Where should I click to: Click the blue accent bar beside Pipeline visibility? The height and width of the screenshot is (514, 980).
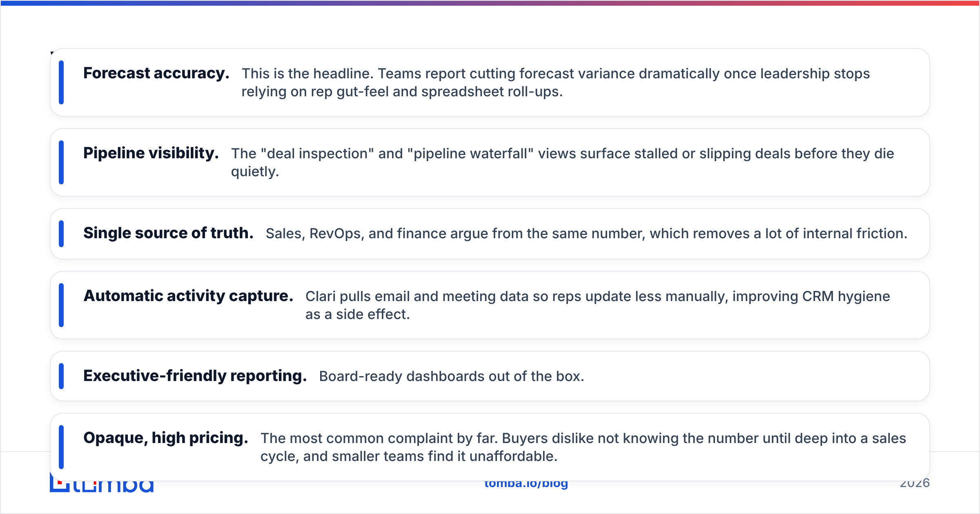pos(61,162)
